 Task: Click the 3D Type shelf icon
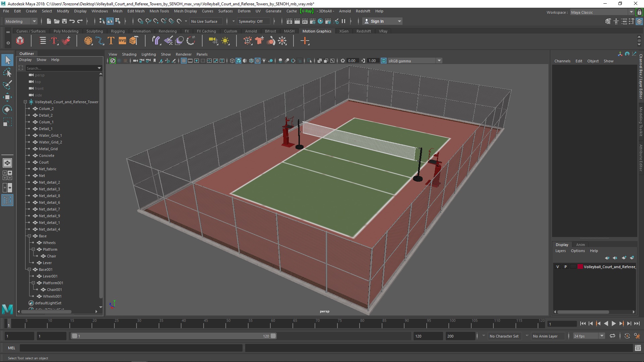(111, 41)
